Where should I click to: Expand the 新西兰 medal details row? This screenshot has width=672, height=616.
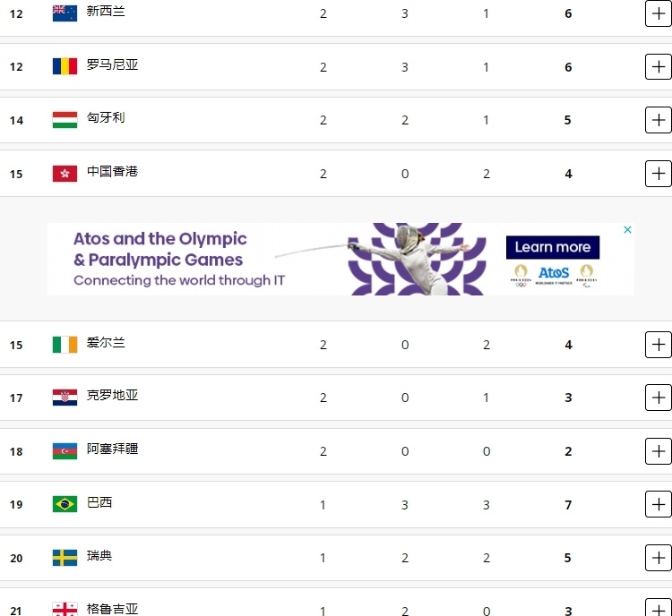pyautogui.click(x=658, y=13)
